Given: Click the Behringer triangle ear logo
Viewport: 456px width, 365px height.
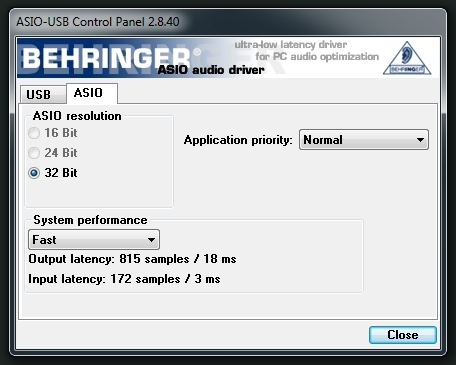Looking at the screenshot, I should click(407, 58).
